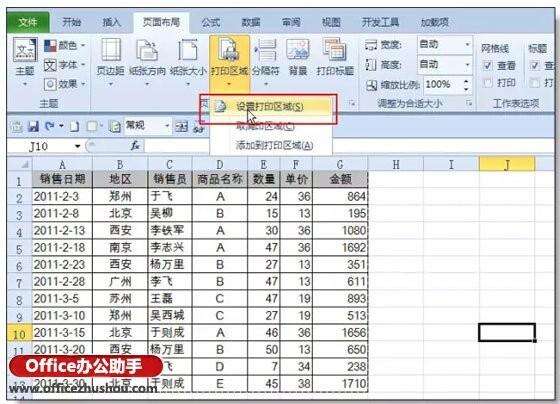Click the icon right of the 常规 box

(181, 126)
